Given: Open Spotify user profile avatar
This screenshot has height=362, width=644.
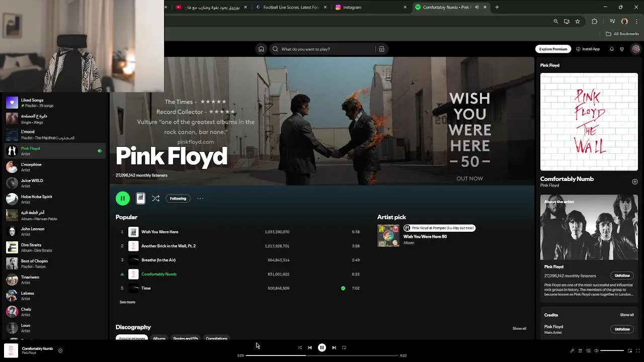Looking at the screenshot, I should tap(635, 49).
